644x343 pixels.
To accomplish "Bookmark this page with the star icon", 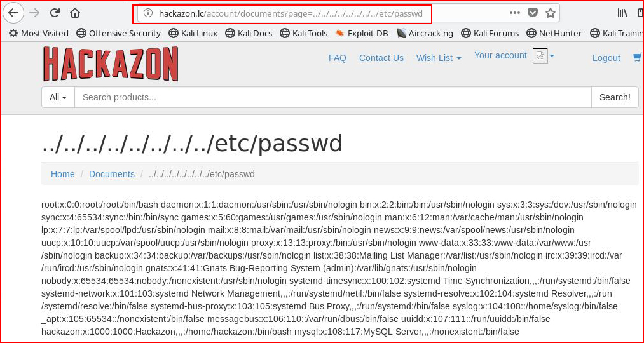I will pyautogui.click(x=551, y=13).
